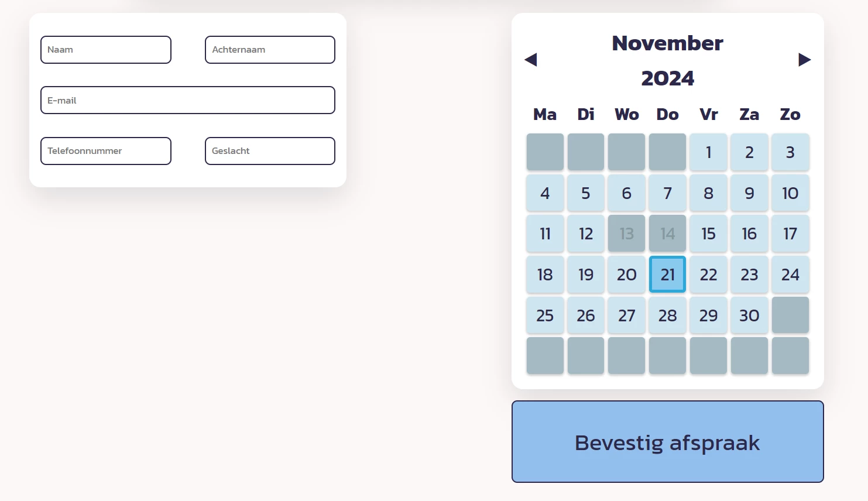The image size is (868, 501).
Task: Focus the E-mail field
Action: [187, 100]
